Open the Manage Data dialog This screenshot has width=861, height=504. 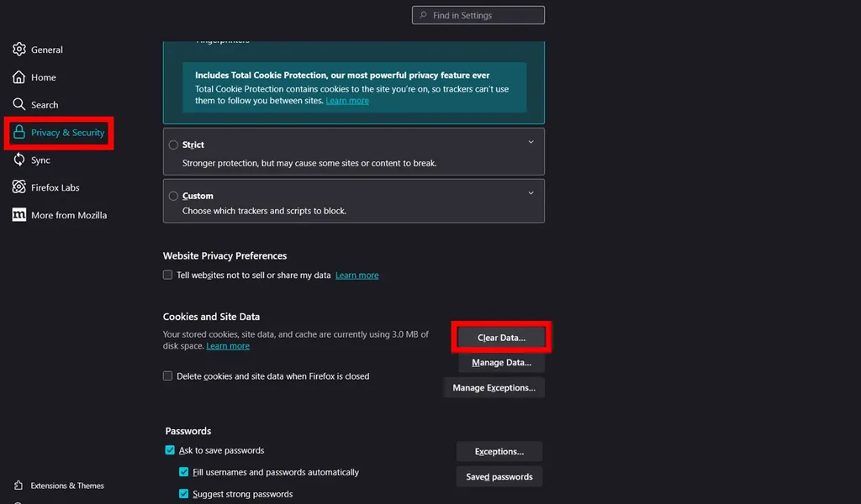[x=501, y=363]
